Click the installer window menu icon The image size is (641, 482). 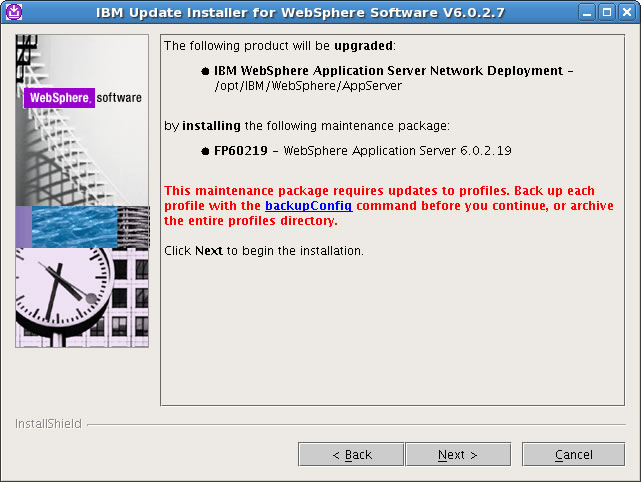coord(14,12)
